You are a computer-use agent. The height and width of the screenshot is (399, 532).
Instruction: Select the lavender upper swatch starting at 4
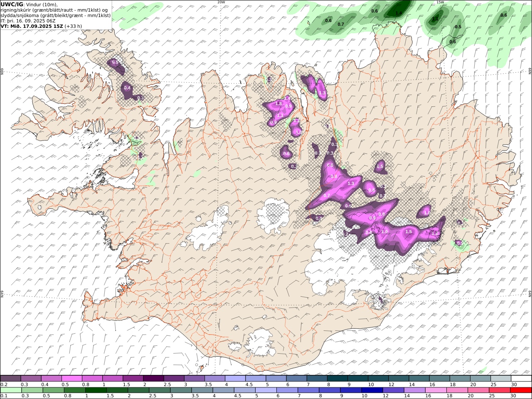click(235, 379)
